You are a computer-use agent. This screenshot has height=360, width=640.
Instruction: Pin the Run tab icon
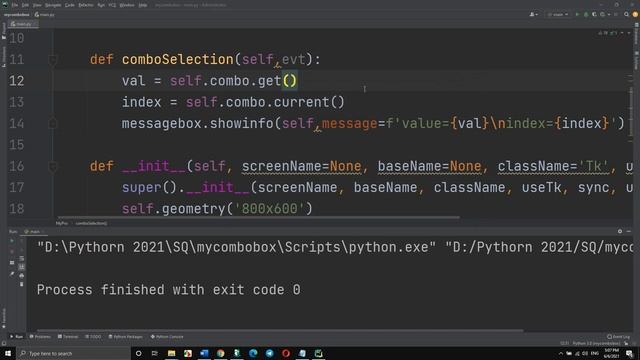pos(12,274)
